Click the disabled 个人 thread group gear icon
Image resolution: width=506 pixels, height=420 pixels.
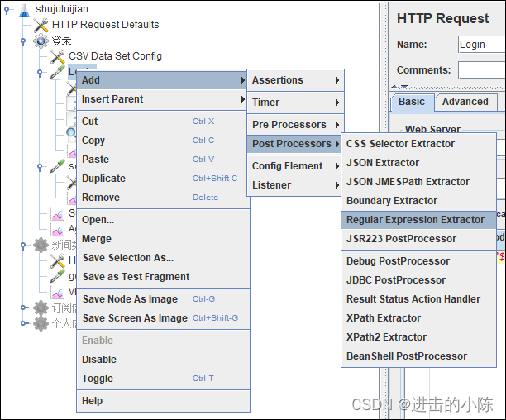tap(41, 323)
